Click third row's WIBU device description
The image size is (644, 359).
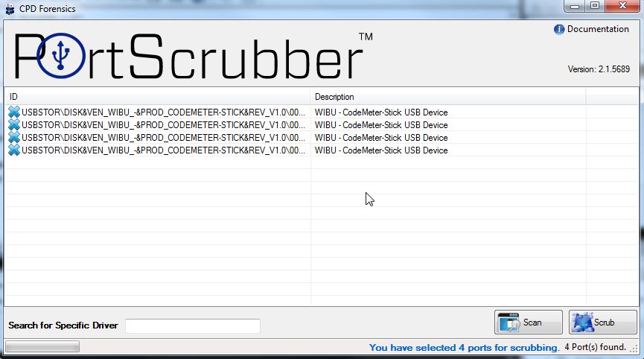click(x=381, y=138)
